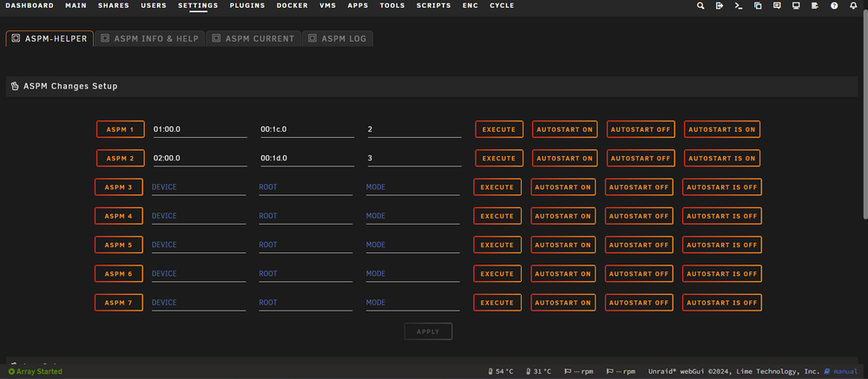The width and height of the screenshot is (868, 379).
Task: Open the APPS menu
Action: pos(358,5)
